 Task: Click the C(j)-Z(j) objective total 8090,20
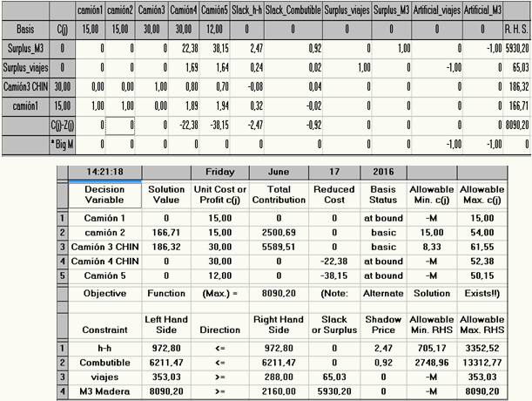pyautogui.click(x=517, y=126)
